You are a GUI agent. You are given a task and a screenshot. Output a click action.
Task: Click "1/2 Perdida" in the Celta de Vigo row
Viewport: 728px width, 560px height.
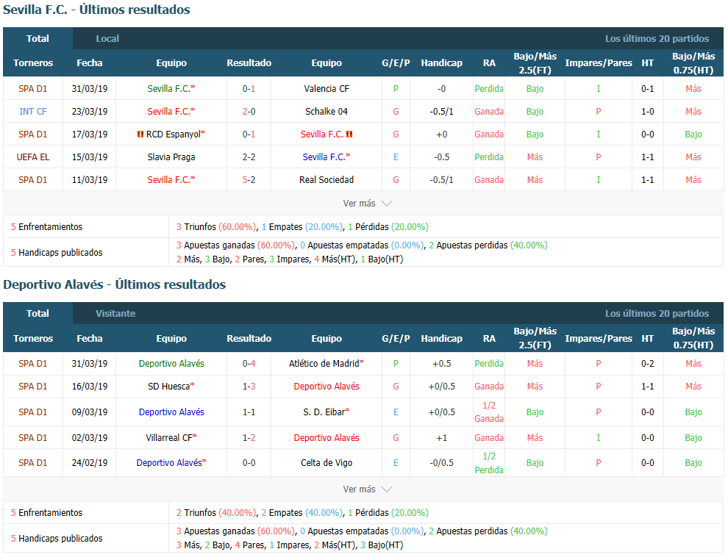pos(489,463)
